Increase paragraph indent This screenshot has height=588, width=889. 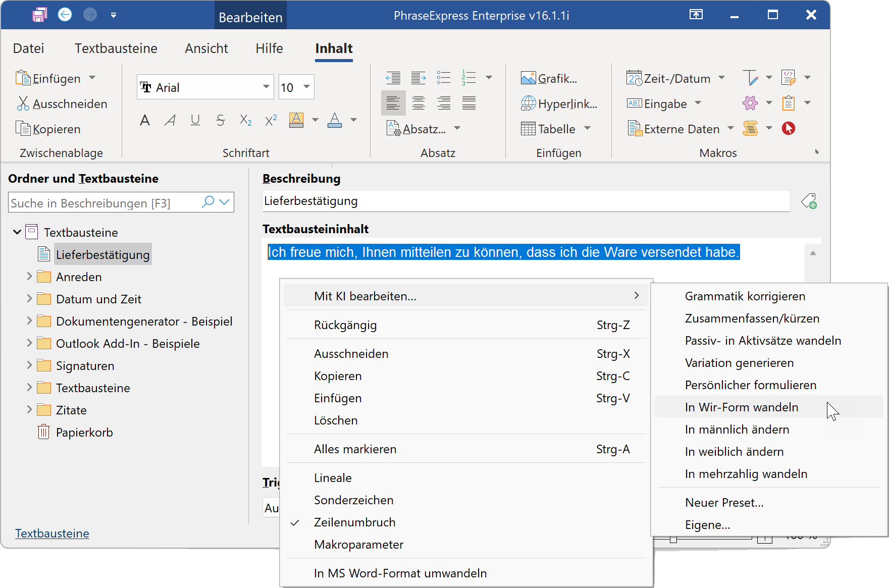click(419, 78)
